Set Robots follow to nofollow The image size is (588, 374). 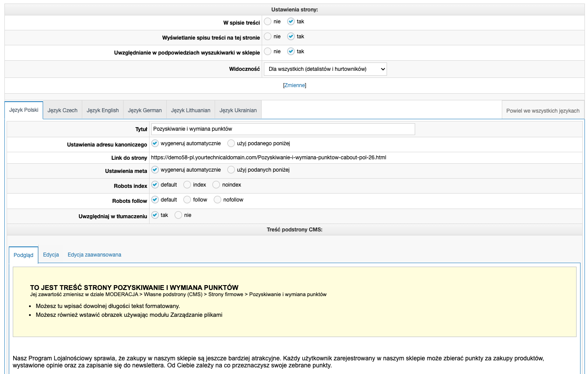pos(218,200)
